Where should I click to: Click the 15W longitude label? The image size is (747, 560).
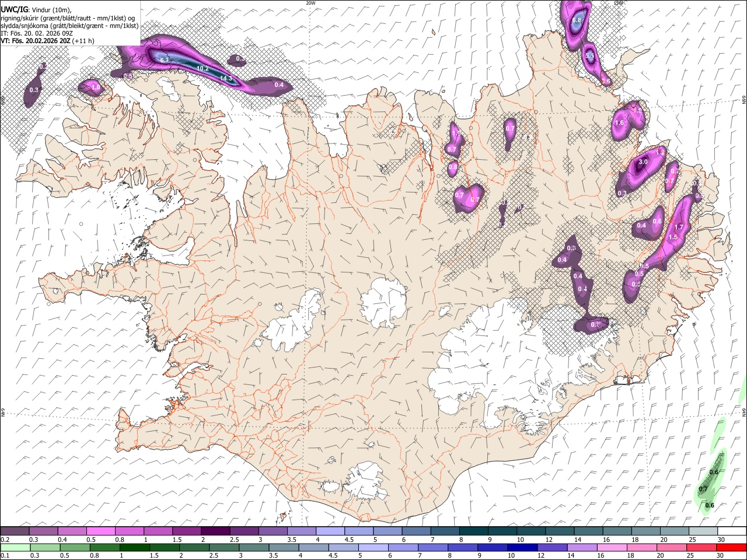(x=619, y=3)
